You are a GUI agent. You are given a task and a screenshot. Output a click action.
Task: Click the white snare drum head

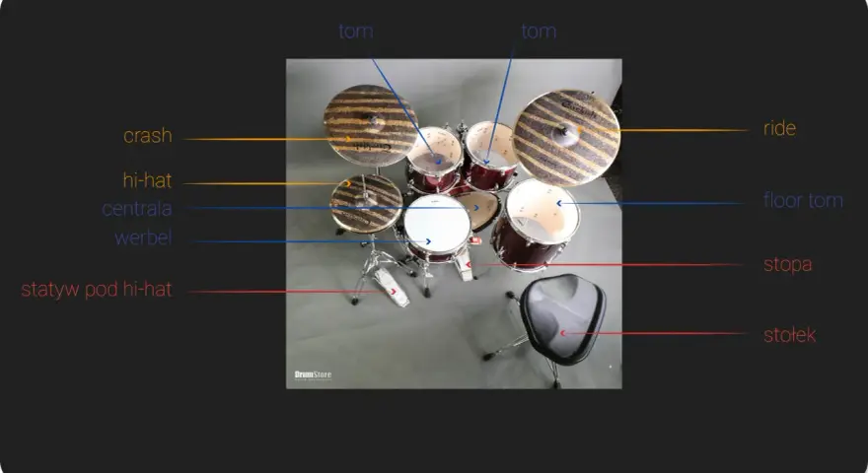click(x=437, y=225)
